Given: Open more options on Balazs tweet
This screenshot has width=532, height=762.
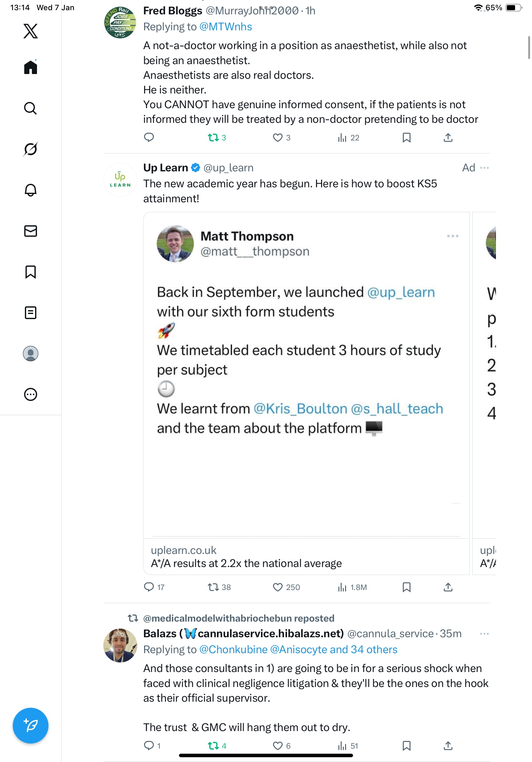Looking at the screenshot, I should tap(484, 633).
